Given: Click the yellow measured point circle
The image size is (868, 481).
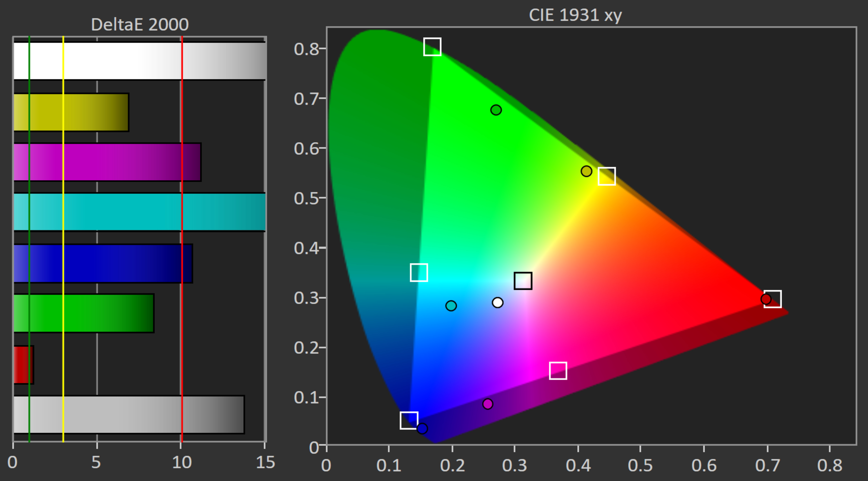Looking at the screenshot, I should click(586, 171).
